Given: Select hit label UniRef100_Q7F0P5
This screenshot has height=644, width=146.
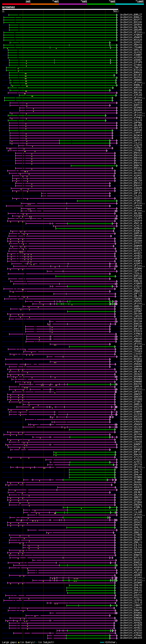Looking at the screenshot, I should pyautogui.click(x=131, y=63).
